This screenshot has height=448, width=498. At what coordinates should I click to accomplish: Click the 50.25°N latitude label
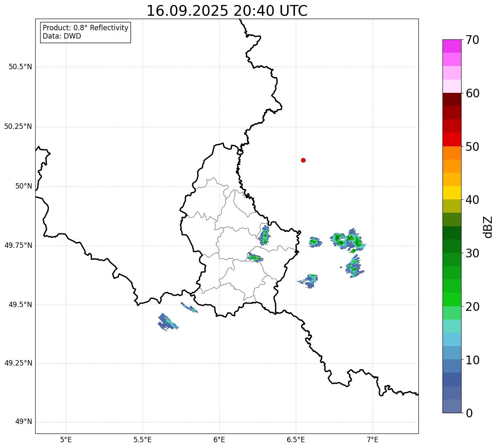[18, 126]
